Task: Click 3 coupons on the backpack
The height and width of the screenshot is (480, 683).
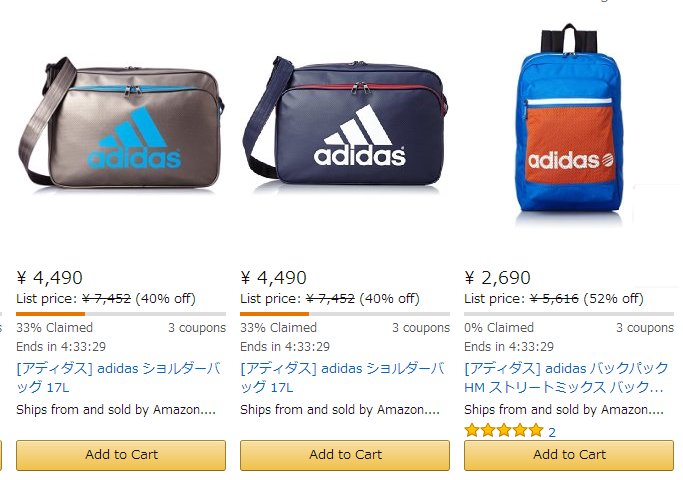Action: click(644, 327)
